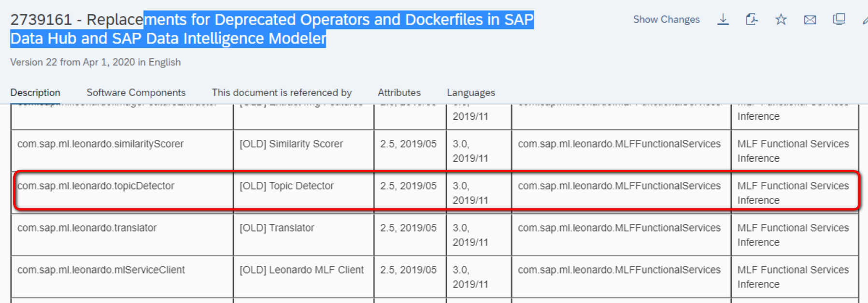Click the [OLD] Leonardo MLF Client cell
868x303 pixels.
(x=303, y=276)
